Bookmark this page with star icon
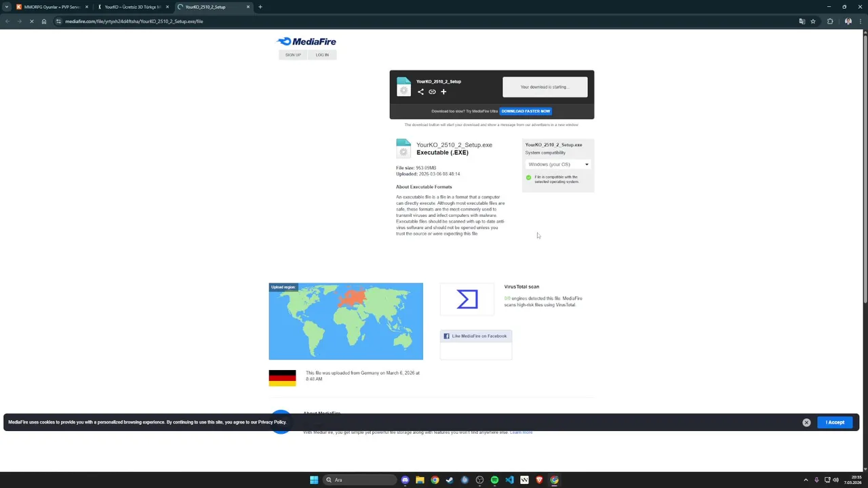Screen dimensions: 868x488 813,21
